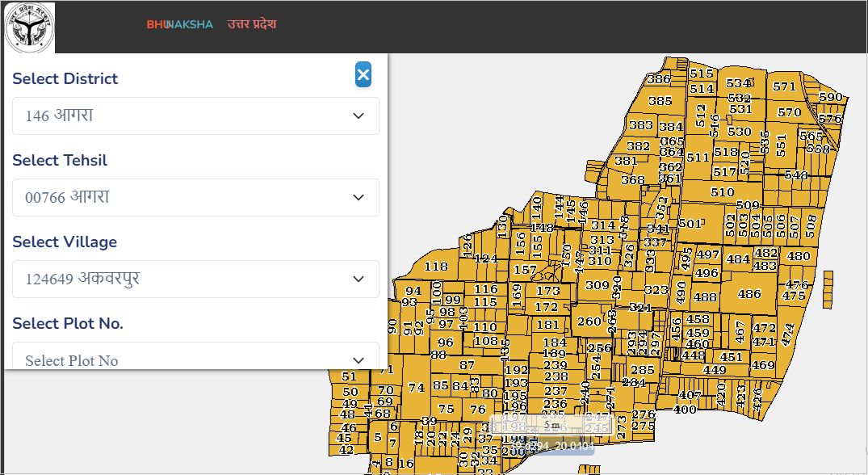The height and width of the screenshot is (475, 868).
Task: Select plot 118 on the map
Action: click(435, 267)
